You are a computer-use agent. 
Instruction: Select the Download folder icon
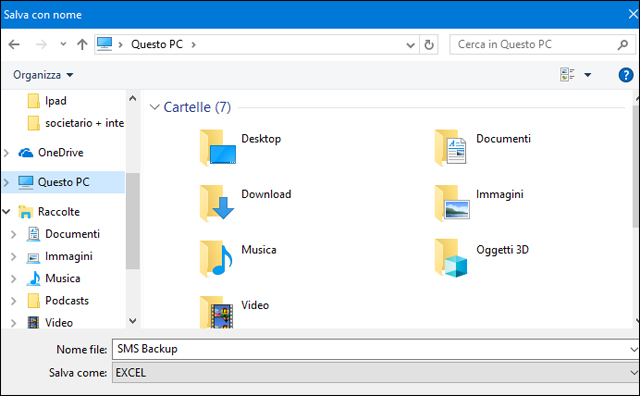[217, 203]
